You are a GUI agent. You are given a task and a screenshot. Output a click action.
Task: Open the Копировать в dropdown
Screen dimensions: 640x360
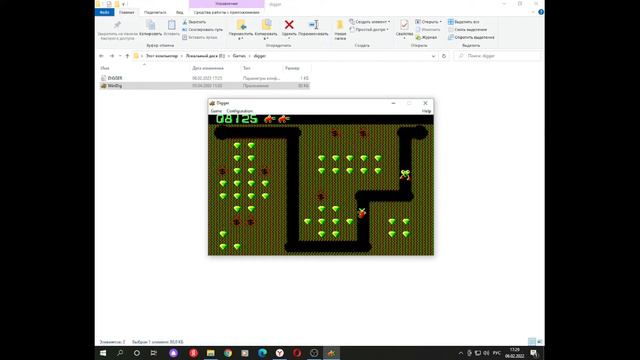pyautogui.click(x=266, y=38)
